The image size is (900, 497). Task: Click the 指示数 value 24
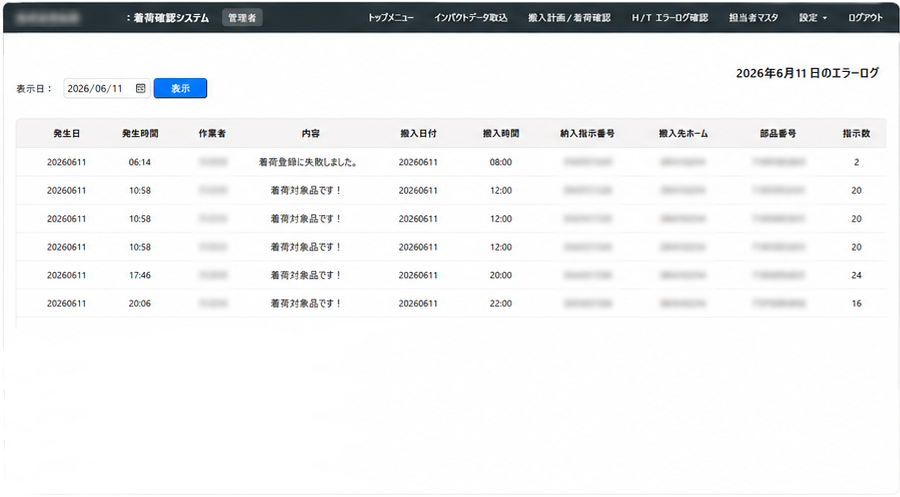coord(856,275)
